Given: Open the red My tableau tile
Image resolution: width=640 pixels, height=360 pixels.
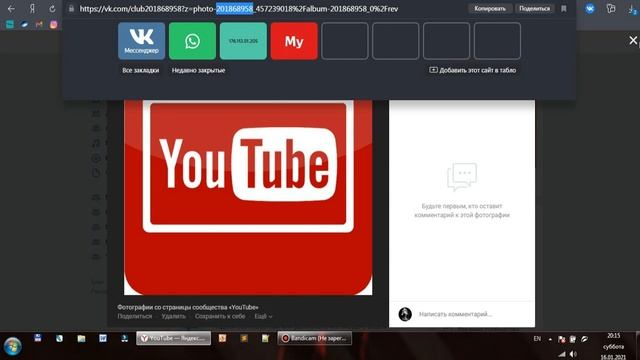Looking at the screenshot, I should [x=294, y=41].
